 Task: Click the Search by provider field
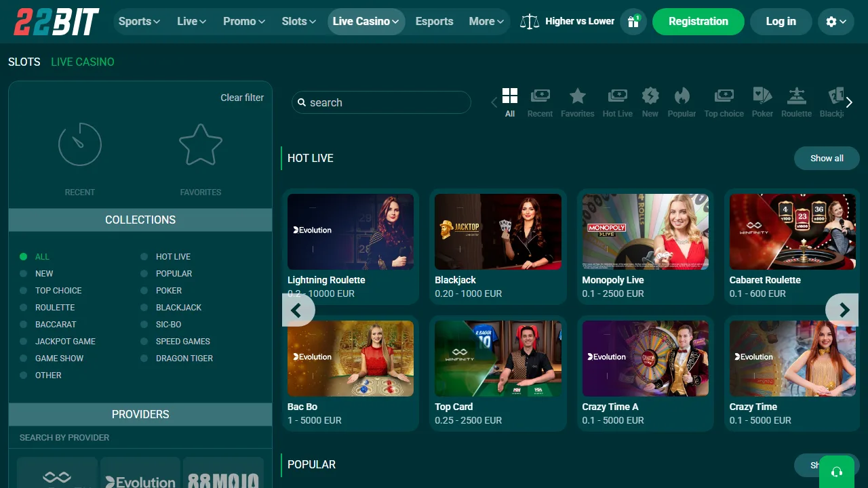click(x=140, y=438)
